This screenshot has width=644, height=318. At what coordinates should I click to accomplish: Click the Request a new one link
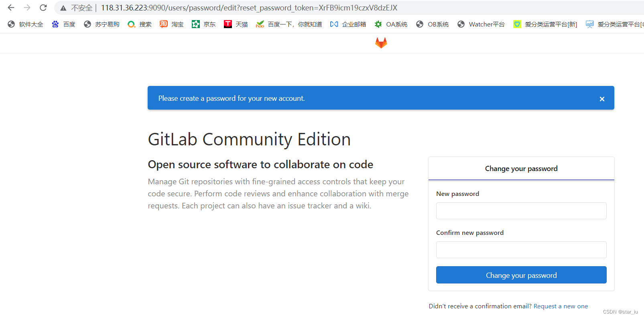click(x=561, y=306)
